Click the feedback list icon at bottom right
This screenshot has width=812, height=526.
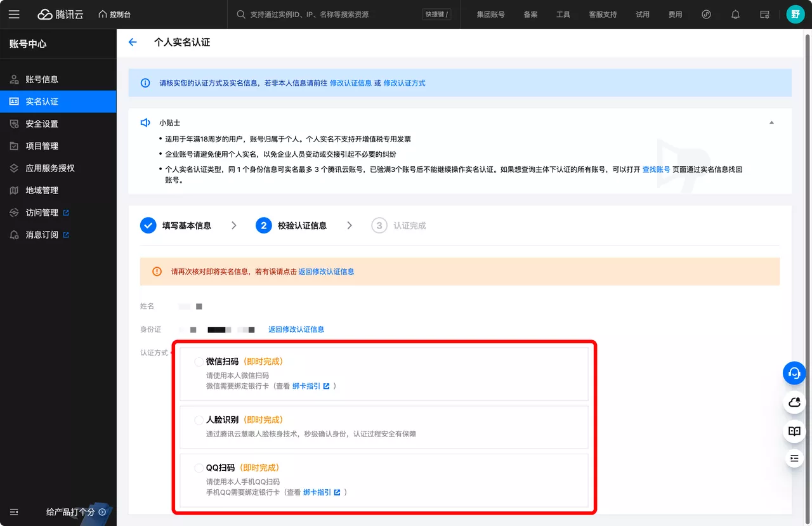coord(794,457)
